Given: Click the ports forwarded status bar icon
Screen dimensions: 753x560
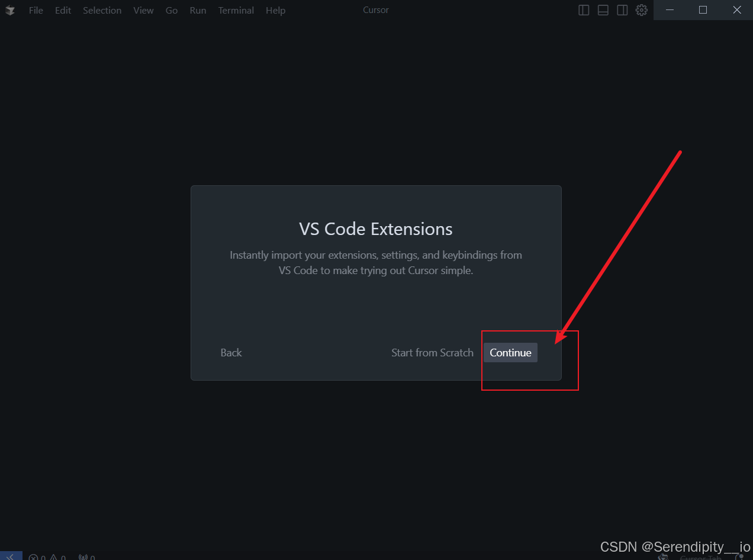Looking at the screenshot, I should pyautogui.click(x=86, y=556).
